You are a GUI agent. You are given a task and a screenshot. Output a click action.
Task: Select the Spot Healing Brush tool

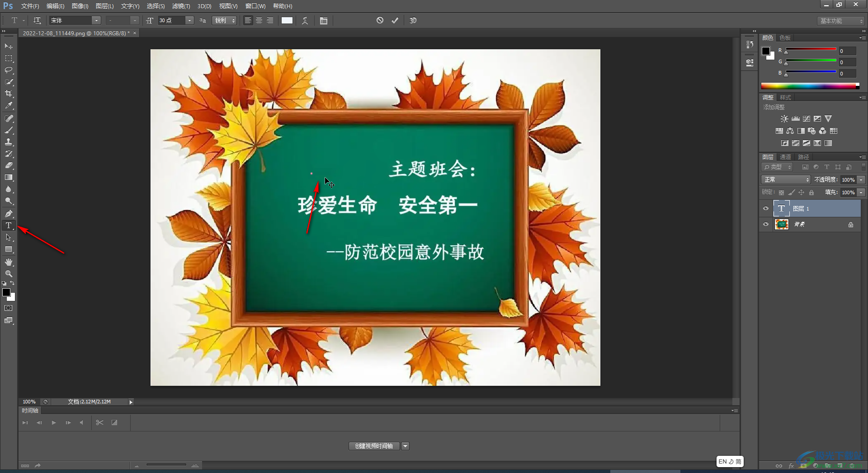pyautogui.click(x=9, y=118)
